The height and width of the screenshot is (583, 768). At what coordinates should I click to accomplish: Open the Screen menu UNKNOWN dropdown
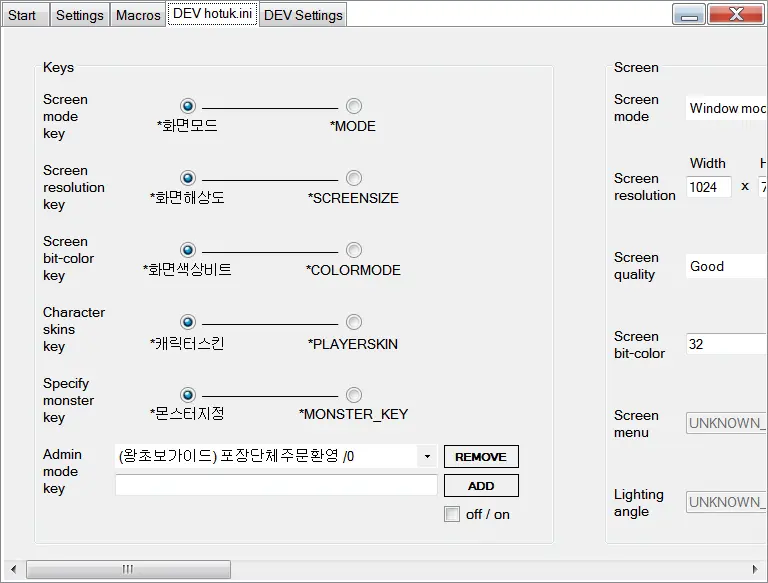click(x=726, y=423)
